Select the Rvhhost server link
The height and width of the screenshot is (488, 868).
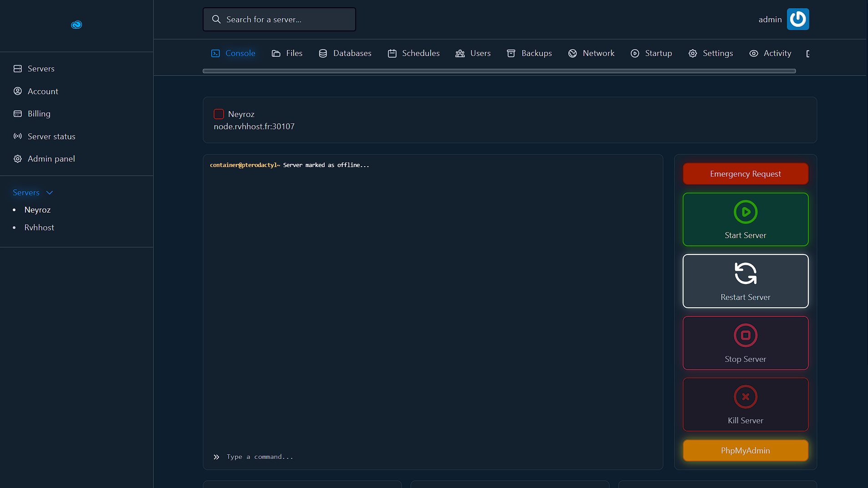tap(39, 227)
